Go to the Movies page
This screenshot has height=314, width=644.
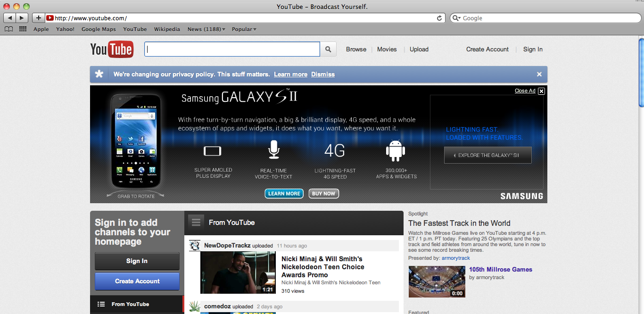click(387, 49)
